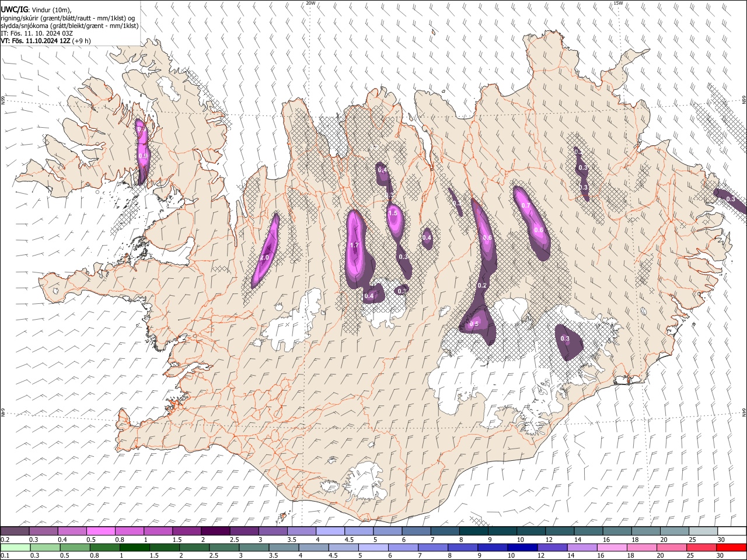Click the deep blue 10 swatch in lower legend row
747x560 pixels.
pos(522,547)
